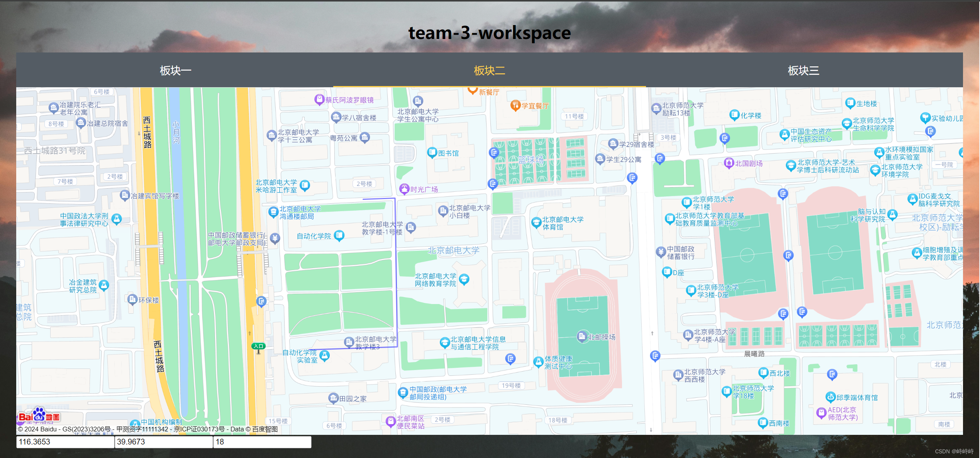Click the 北京邮电大学 campus name label
The image size is (980, 458).
[453, 250]
